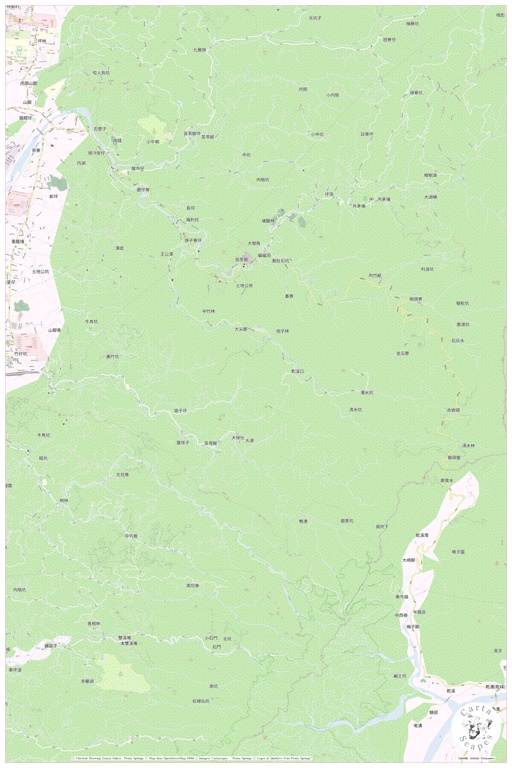Click the 小石門 place label
This screenshot has width=512, height=768.
pyautogui.click(x=211, y=638)
